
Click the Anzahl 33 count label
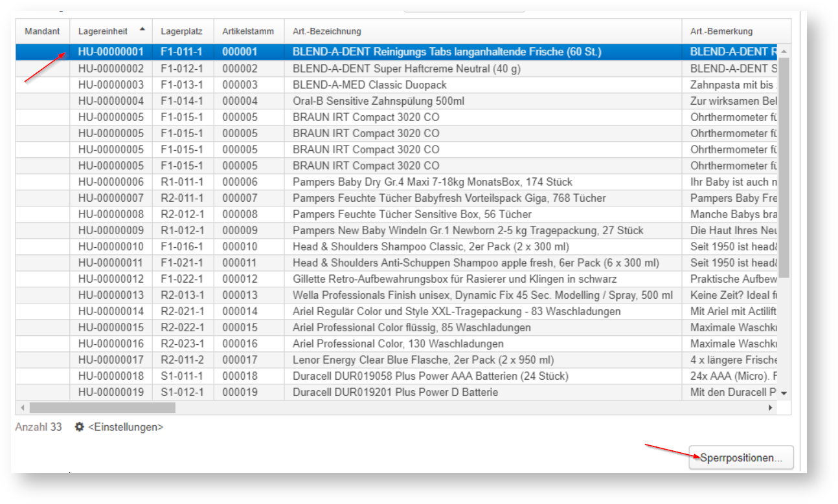tap(38, 427)
